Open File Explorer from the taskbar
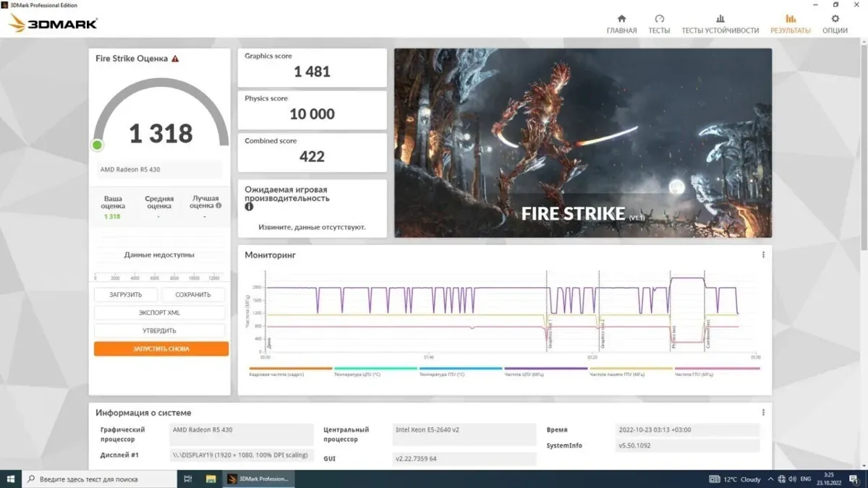The width and height of the screenshot is (868, 488). tap(210, 479)
